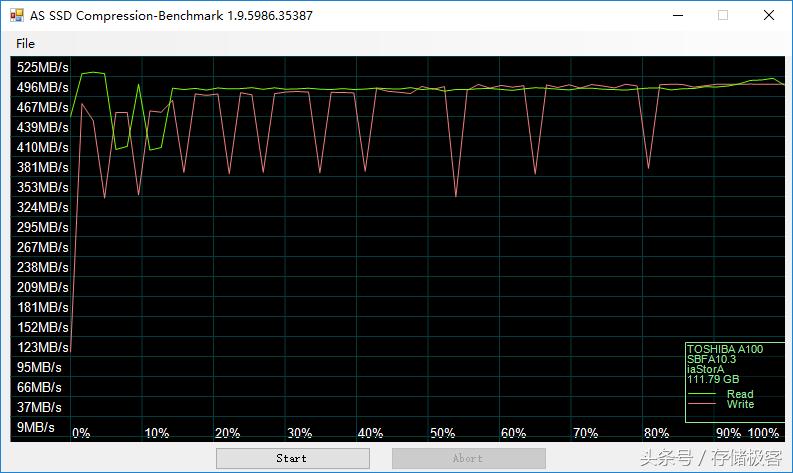Close the AS SSD Compression-Benchmark window
The width and height of the screenshot is (793, 473).
pyautogui.click(x=769, y=15)
